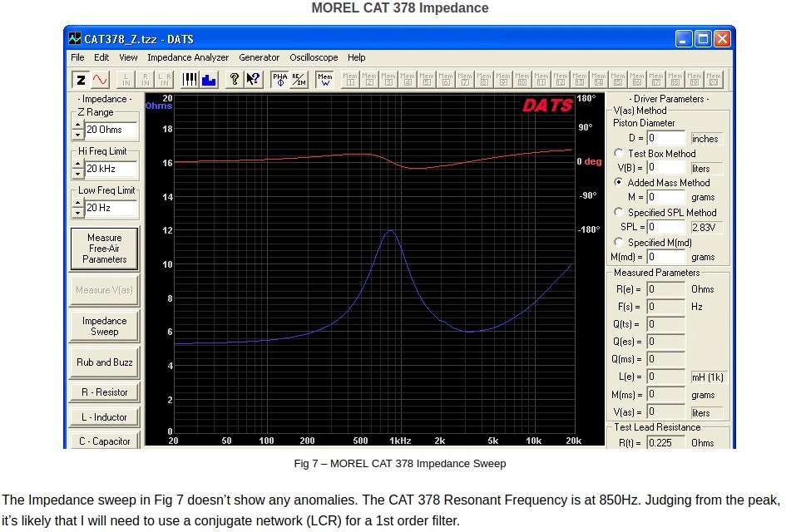
Task: Click the L - Inductor button
Action: [x=105, y=417]
